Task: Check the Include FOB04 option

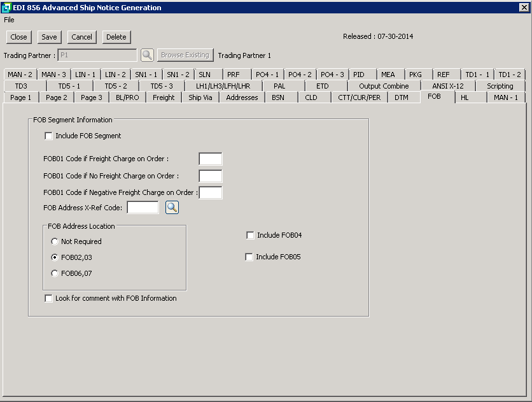Action: coord(250,235)
